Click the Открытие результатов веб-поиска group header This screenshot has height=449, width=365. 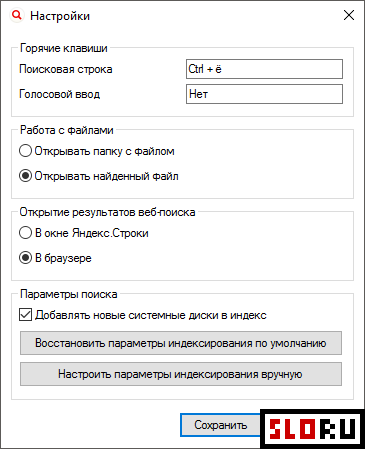[107, 212]
